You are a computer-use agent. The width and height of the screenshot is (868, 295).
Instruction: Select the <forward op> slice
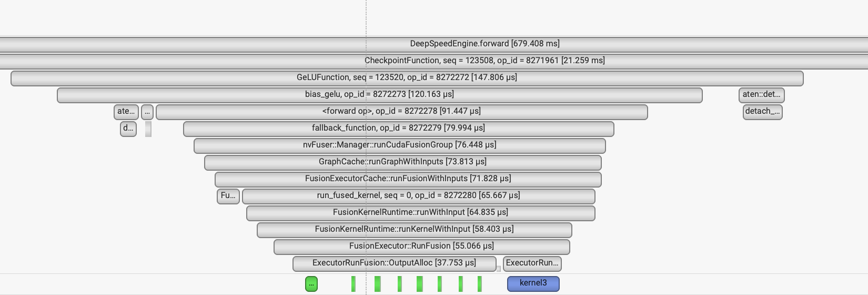pyautogui.click(x=401, y=111)
